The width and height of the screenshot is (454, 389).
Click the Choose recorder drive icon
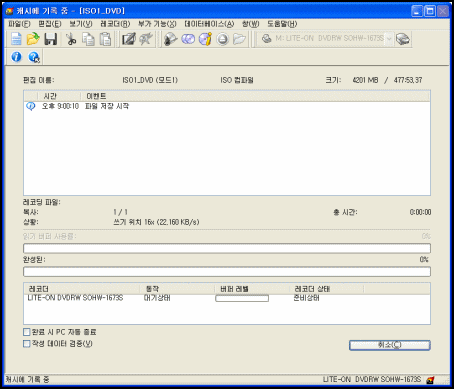[403, 39]
